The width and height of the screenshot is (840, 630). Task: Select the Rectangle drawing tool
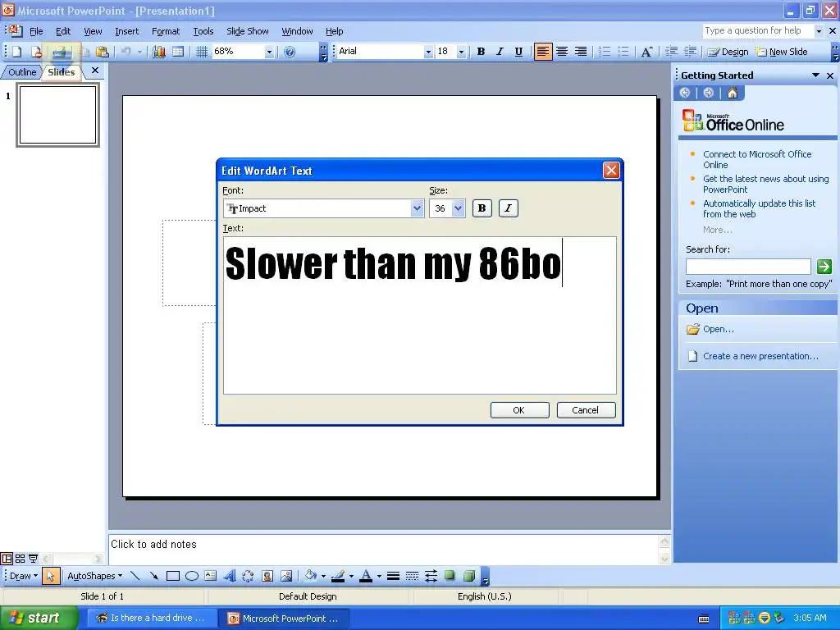172,576
